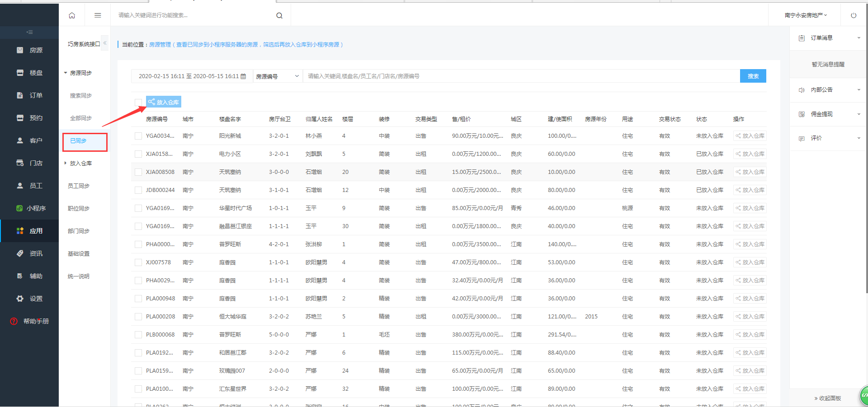Screen dimensions: 868x407
Task: Open the 南宁永安房地产 account dropdown
Action: point(806,15)
